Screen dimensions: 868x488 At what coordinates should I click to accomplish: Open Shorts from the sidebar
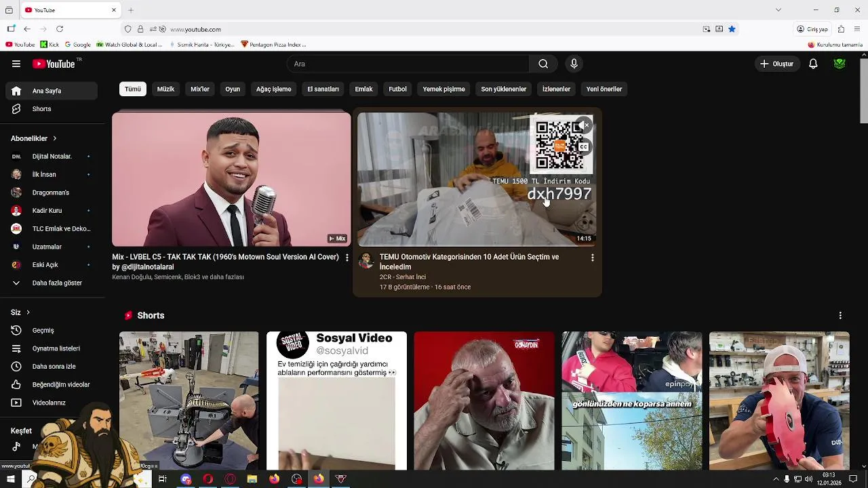(52, 109)
